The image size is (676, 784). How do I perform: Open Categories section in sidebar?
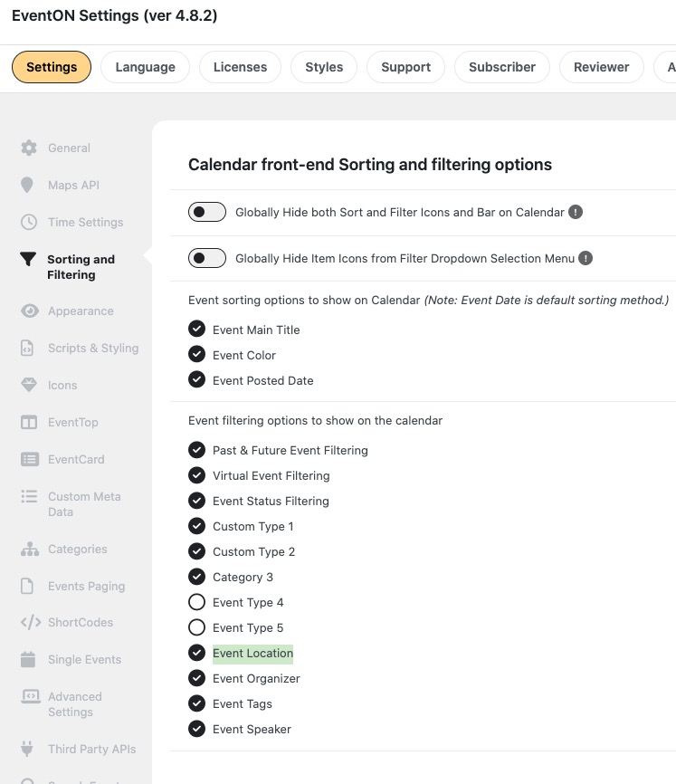78,549
